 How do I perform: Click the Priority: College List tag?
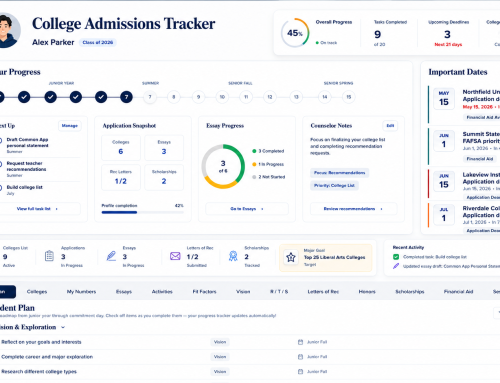pyautogui.click(x=334, y=185)
